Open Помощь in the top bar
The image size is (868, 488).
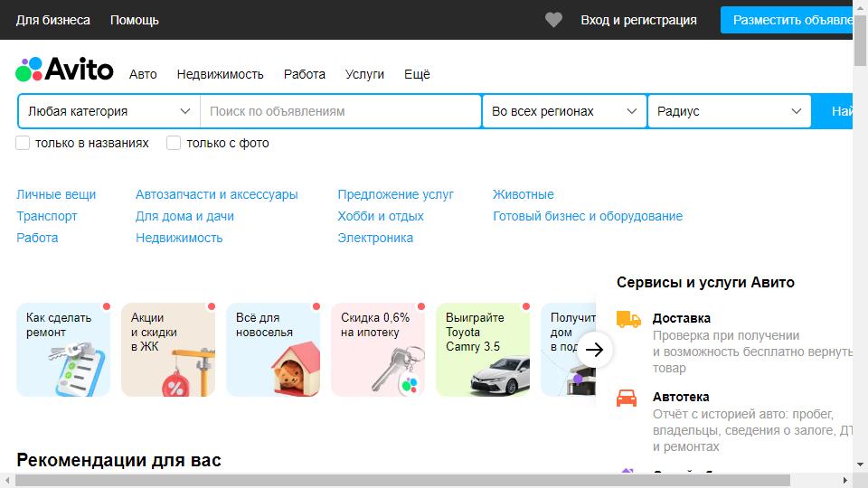coord(135,20)
